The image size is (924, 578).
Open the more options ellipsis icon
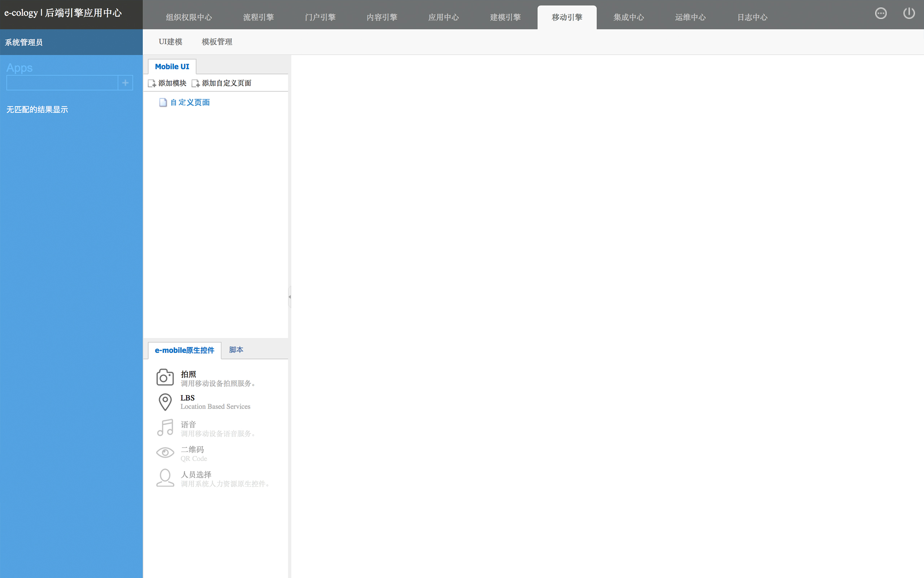(880, 13)
